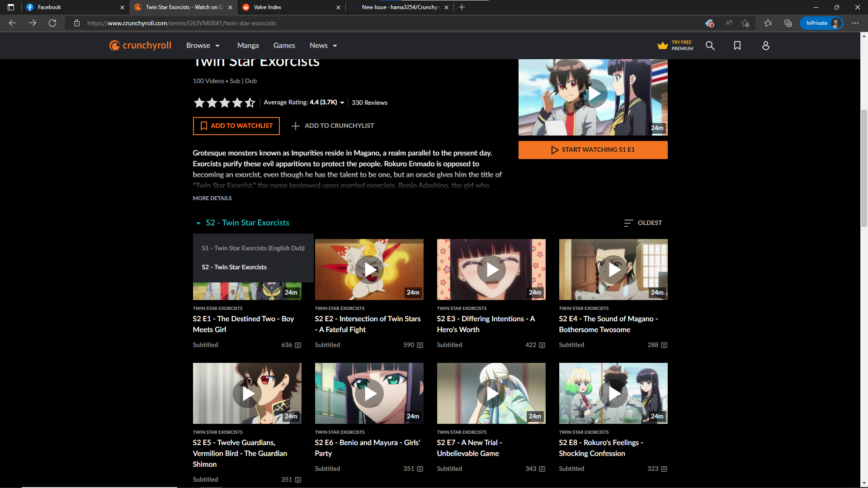Select the Oldest sort order icon
868x488 pixels.
628,222
